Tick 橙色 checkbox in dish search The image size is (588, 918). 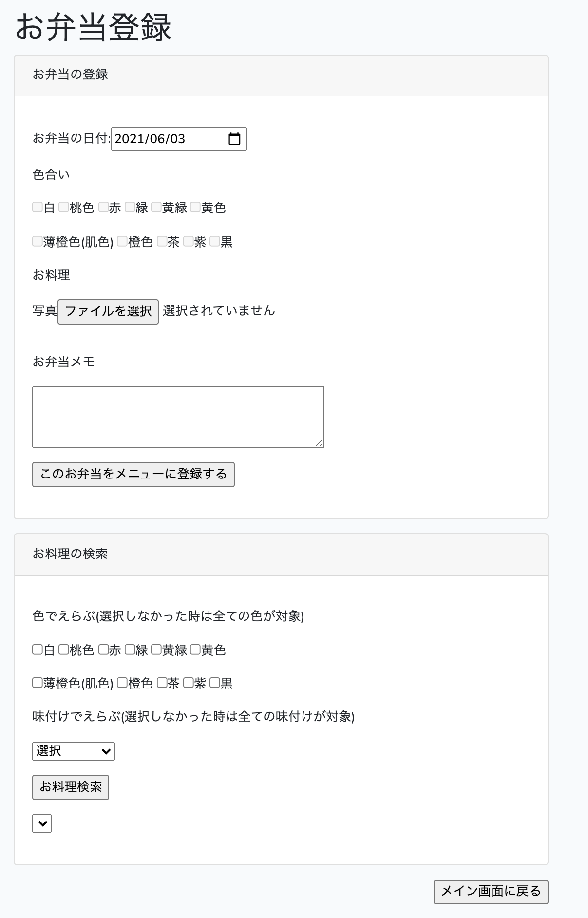click(122, 683)
